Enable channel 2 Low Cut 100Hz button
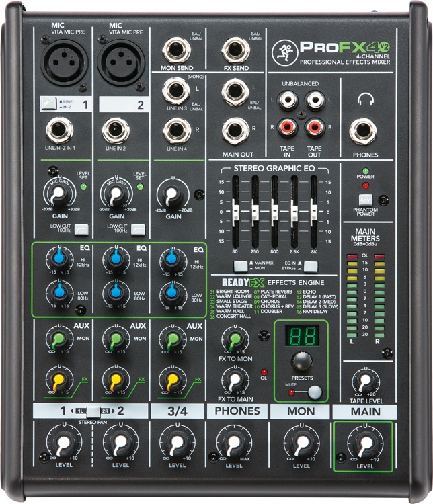 [139, 230]
